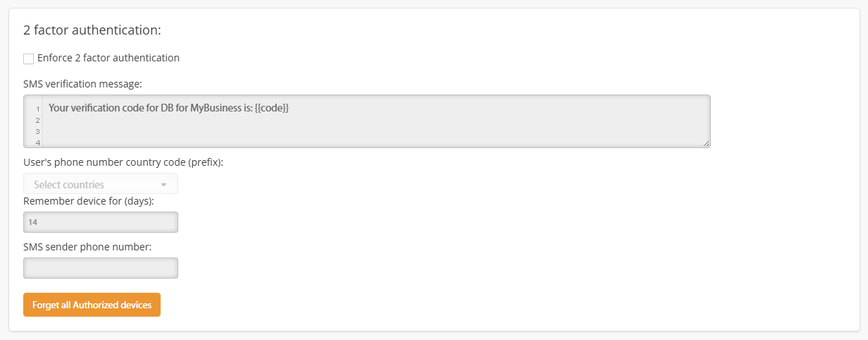Click the Remember device for days field
The height and width of the screenshot is (340, 868).
coord(101,222)
